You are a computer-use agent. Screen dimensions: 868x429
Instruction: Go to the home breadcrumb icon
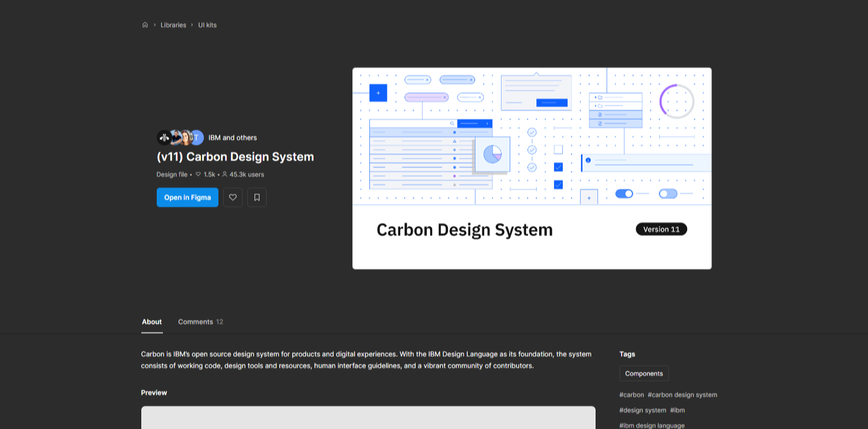click(145, 25)
